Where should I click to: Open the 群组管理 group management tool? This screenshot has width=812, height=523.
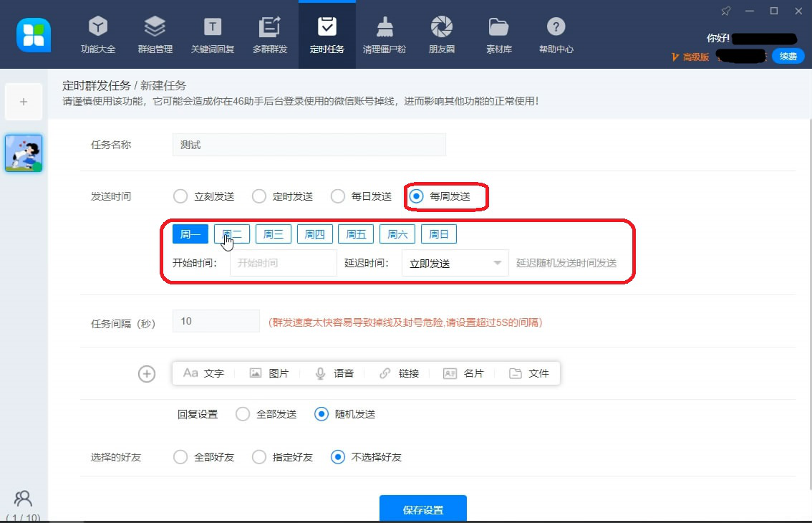point(155,34)
